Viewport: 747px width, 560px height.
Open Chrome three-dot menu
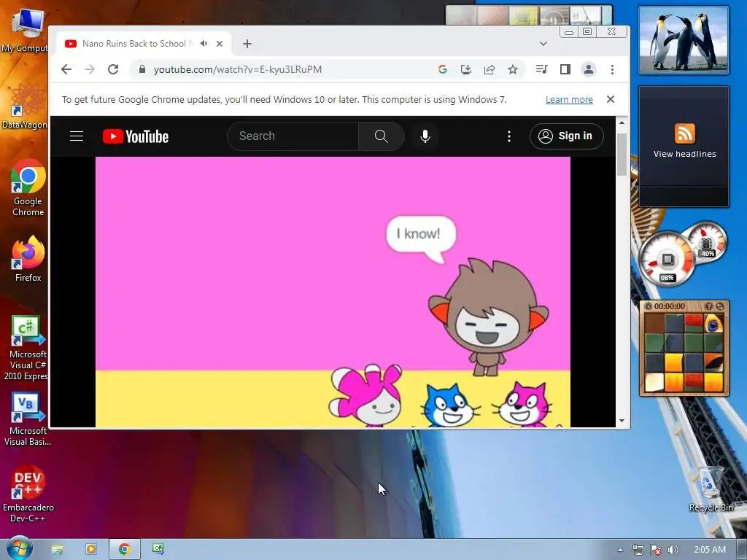[612, 69]
